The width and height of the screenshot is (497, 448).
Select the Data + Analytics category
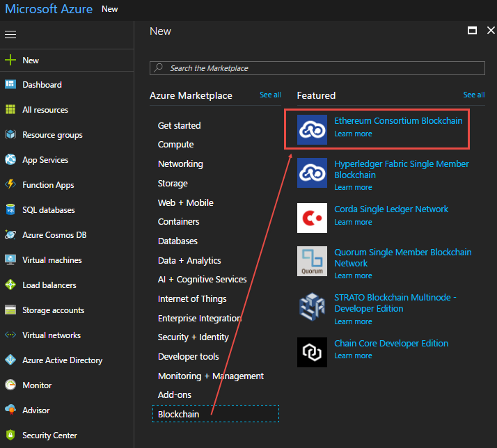coord(189,260)
